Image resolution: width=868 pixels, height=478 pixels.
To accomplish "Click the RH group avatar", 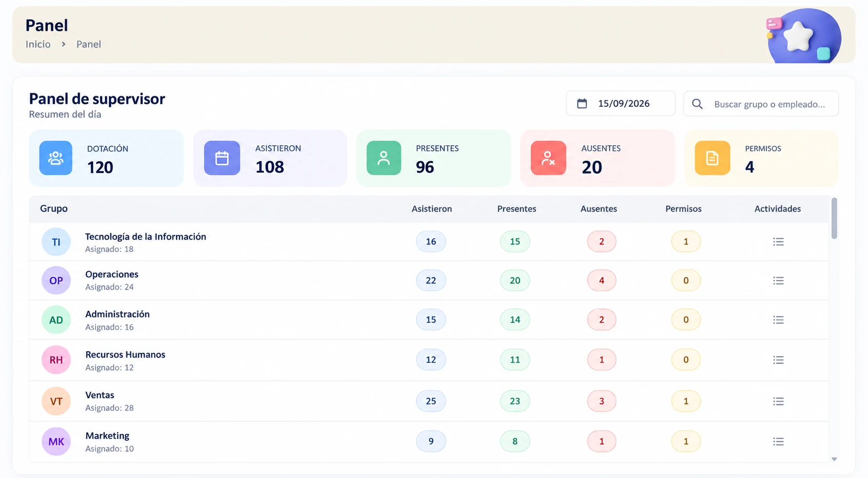I will 56,360.
